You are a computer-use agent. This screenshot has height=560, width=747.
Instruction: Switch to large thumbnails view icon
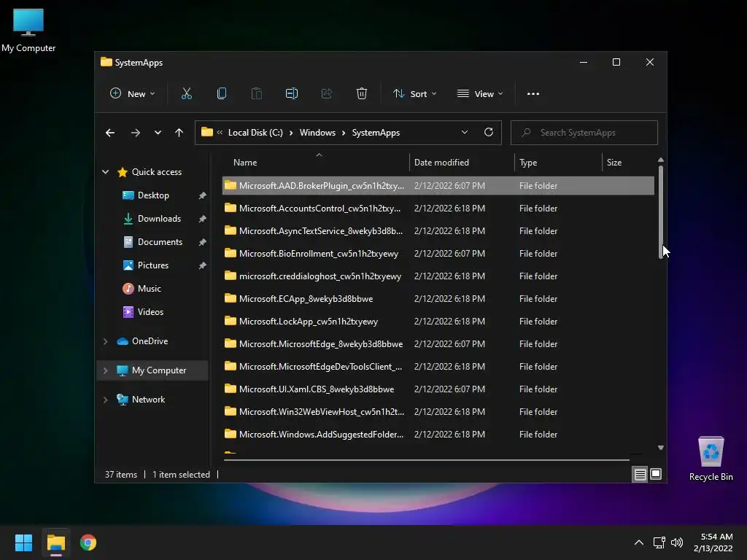(656, 474)
